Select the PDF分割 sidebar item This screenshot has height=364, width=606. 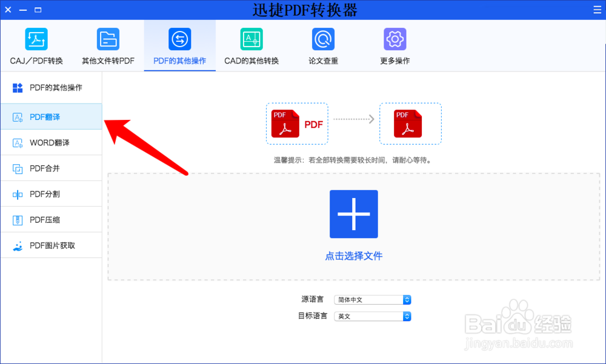pos(51,194)
